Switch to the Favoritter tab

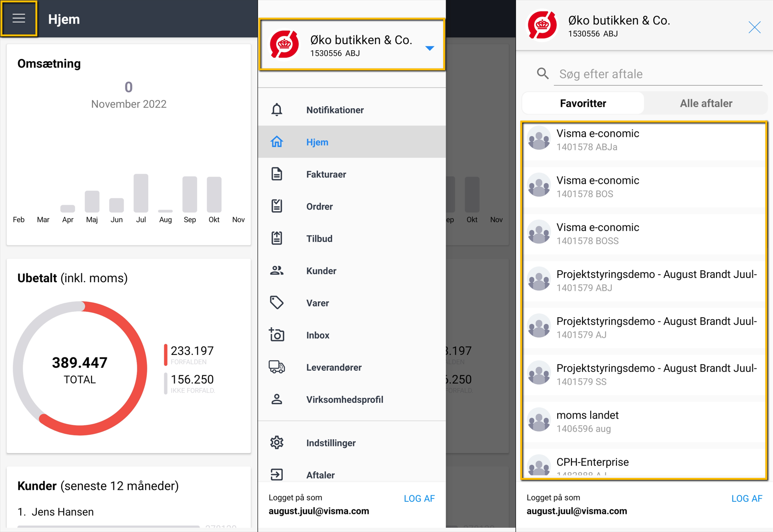(x=583, y=103)
